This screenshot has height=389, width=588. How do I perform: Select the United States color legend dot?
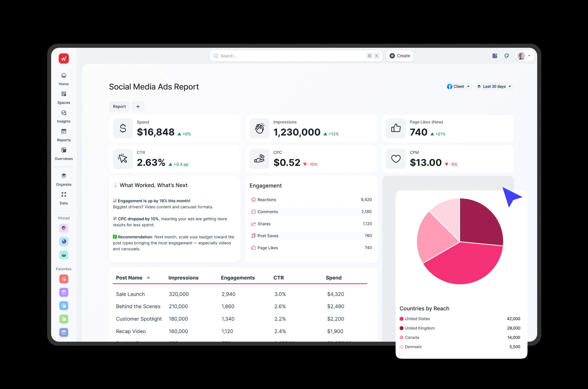coord(401,319)
